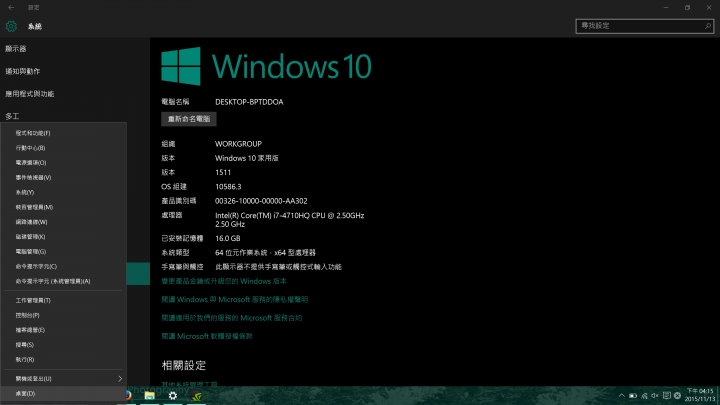The width and height of the screenshot is (720, 405).
Task: Click the WORKGROUP organization value
Action: coord(238,144)
